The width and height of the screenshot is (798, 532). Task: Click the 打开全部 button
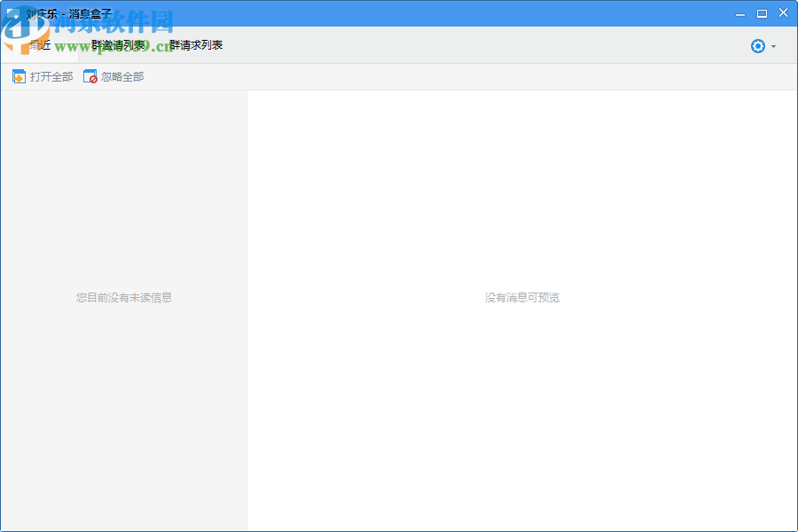(x=43, y=77)
